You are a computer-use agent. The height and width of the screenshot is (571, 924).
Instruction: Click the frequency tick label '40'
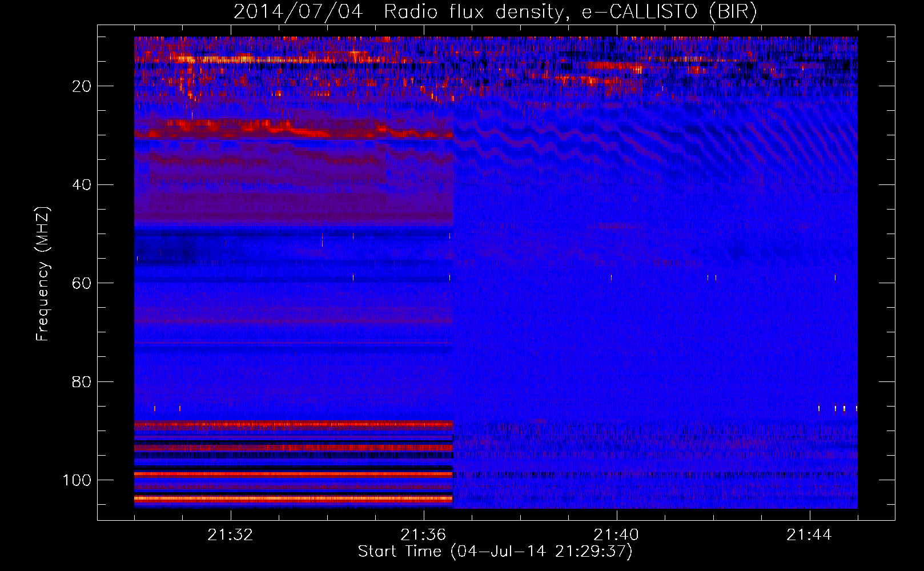pyautogui.click(x=82, y=185)
